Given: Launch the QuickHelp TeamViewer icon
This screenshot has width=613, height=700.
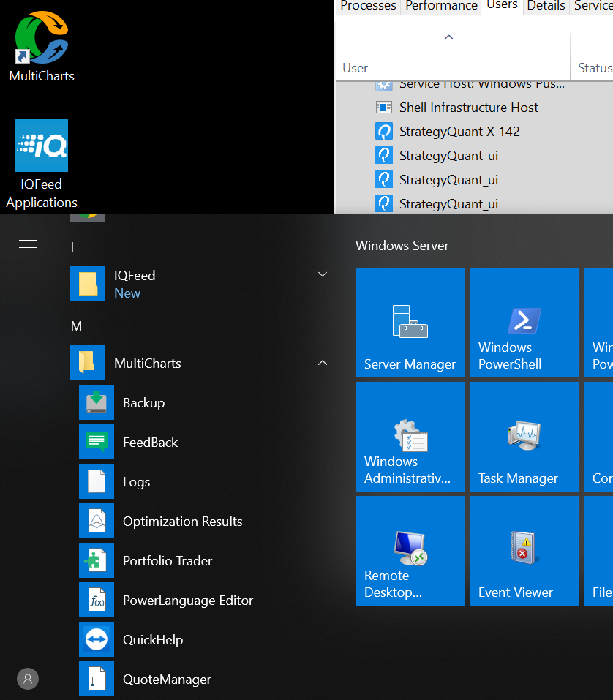Looking at the screenshot, I should pos(97,639).
